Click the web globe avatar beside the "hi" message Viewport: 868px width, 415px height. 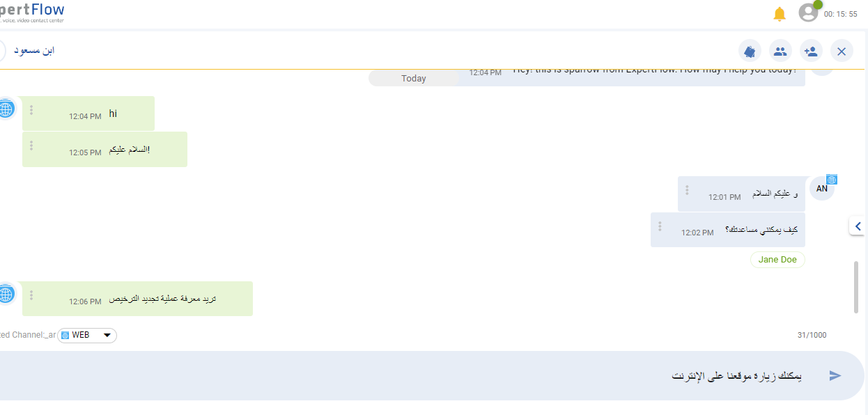point(6,109)
